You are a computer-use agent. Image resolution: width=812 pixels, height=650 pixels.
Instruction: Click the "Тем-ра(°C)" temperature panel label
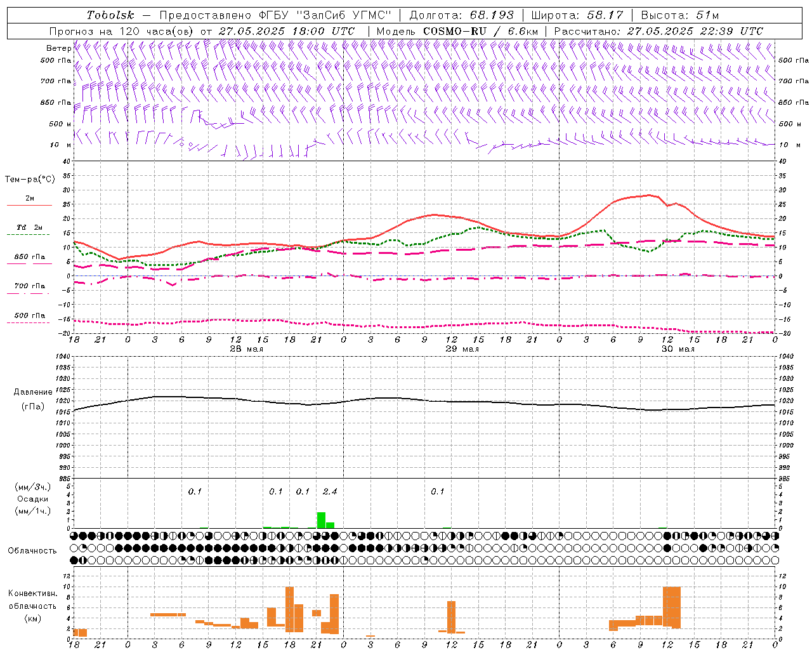30,180
